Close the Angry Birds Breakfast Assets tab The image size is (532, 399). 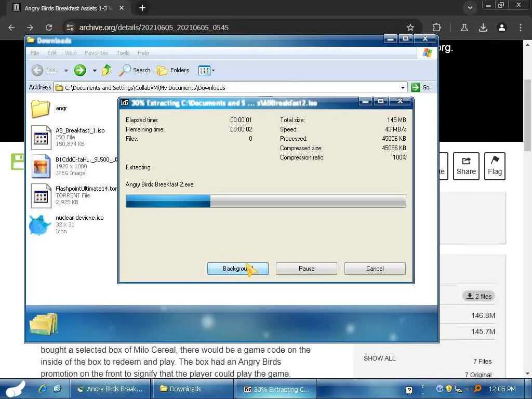pos(122,8)
